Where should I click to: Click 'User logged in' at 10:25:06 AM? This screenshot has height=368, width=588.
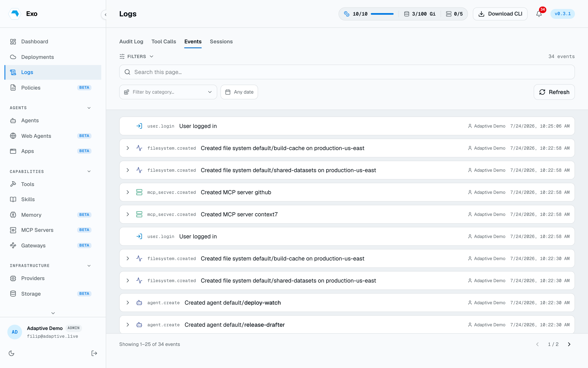198,126
